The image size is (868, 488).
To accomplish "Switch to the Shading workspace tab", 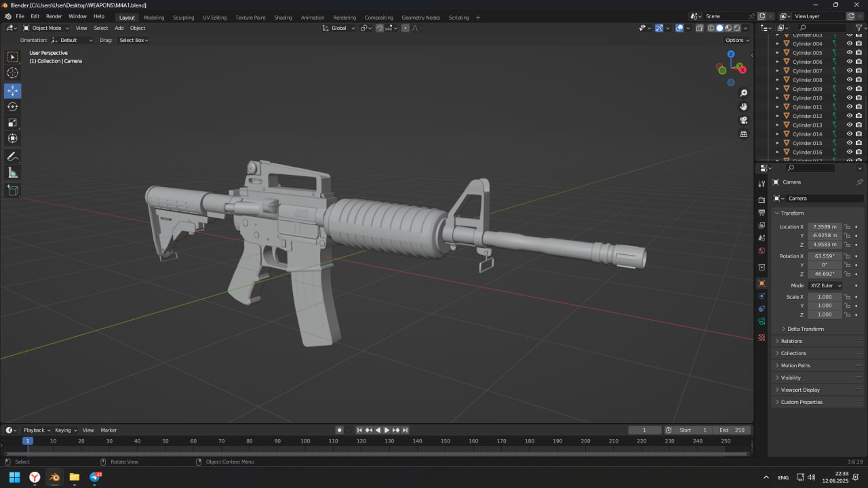I will (x=283, y=18).
